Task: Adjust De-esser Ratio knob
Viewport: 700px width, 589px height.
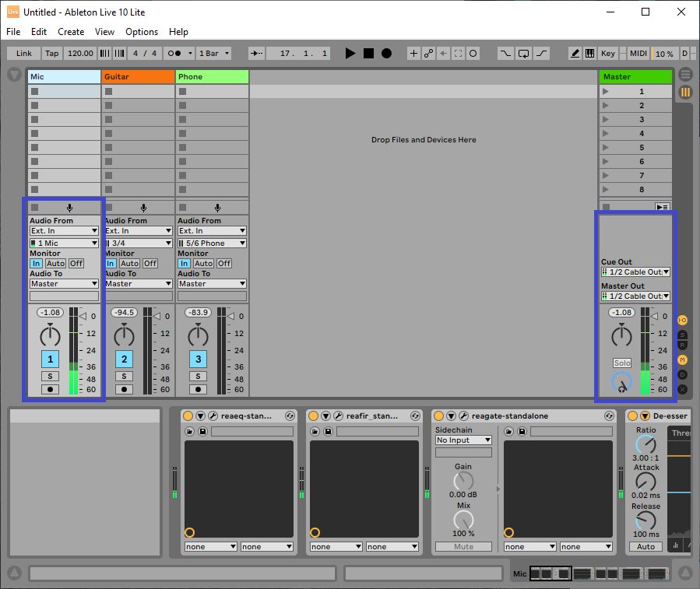Action: [x=645, y=444]
